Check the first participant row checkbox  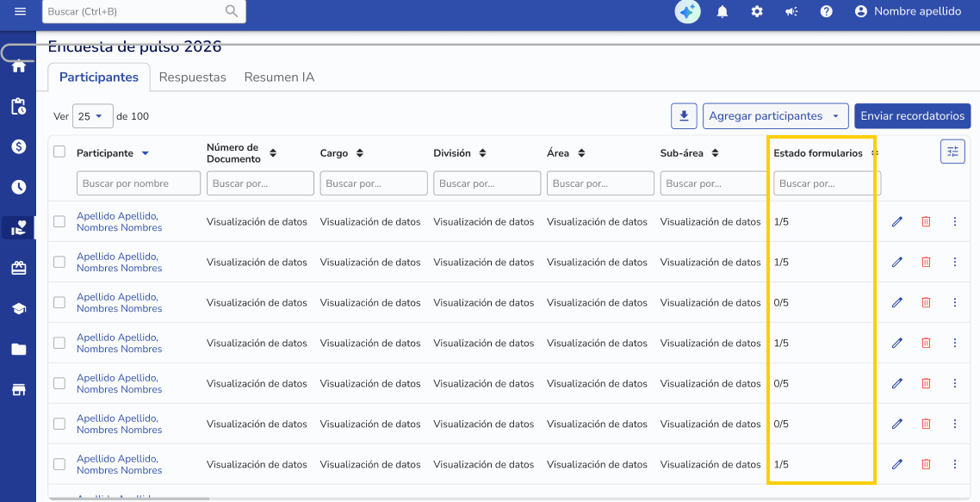click(59, 221)
